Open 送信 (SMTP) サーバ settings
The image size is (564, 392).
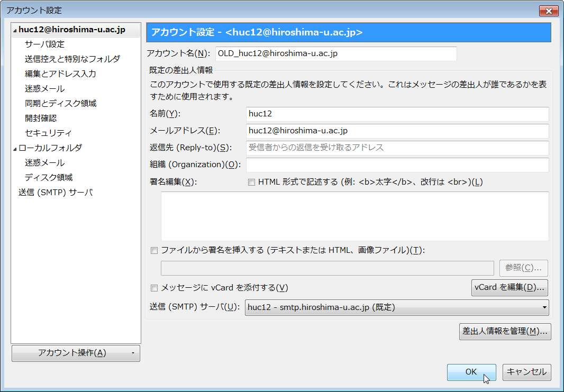pos(56,193)
